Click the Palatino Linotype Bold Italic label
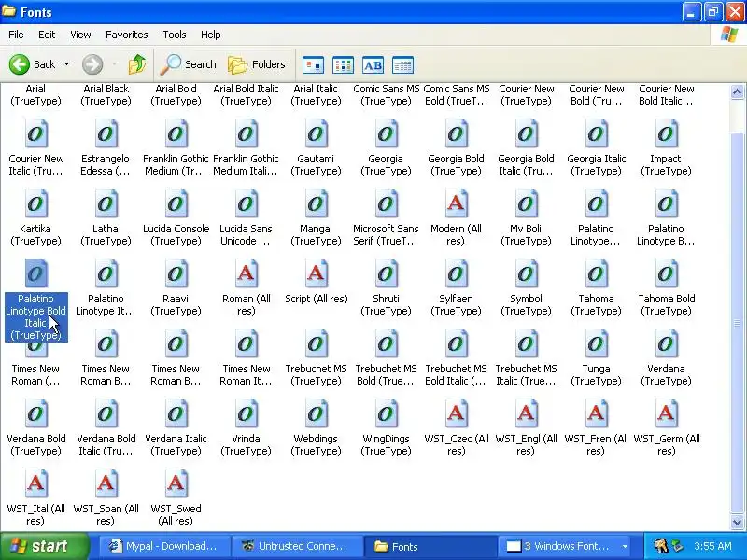 point(35,317)
